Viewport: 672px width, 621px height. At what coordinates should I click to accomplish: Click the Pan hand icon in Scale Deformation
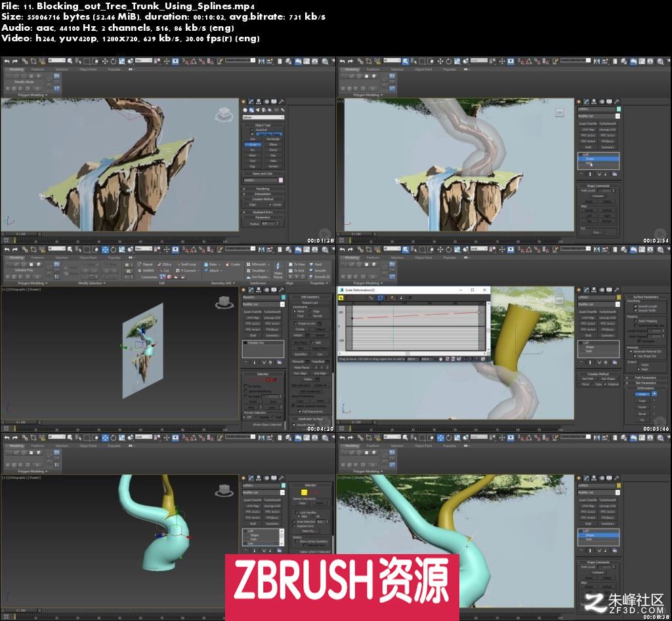(x=440, y=359)
